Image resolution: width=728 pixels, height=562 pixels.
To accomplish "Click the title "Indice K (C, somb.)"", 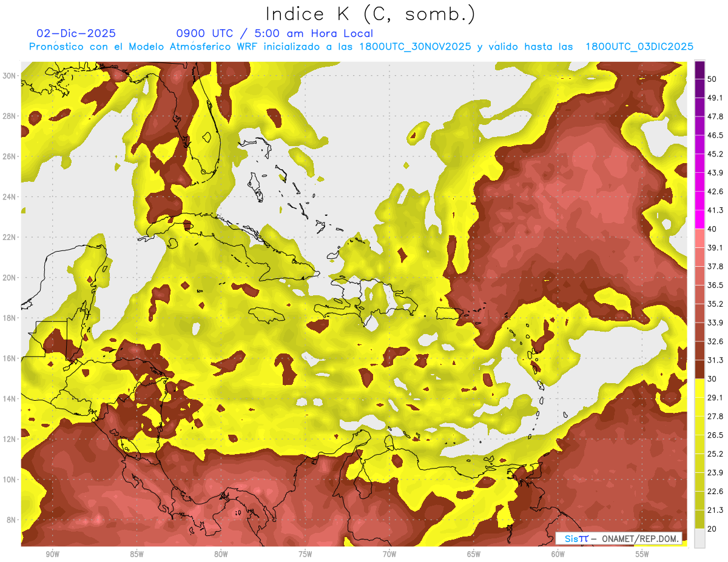I will [x=371, y=15].
